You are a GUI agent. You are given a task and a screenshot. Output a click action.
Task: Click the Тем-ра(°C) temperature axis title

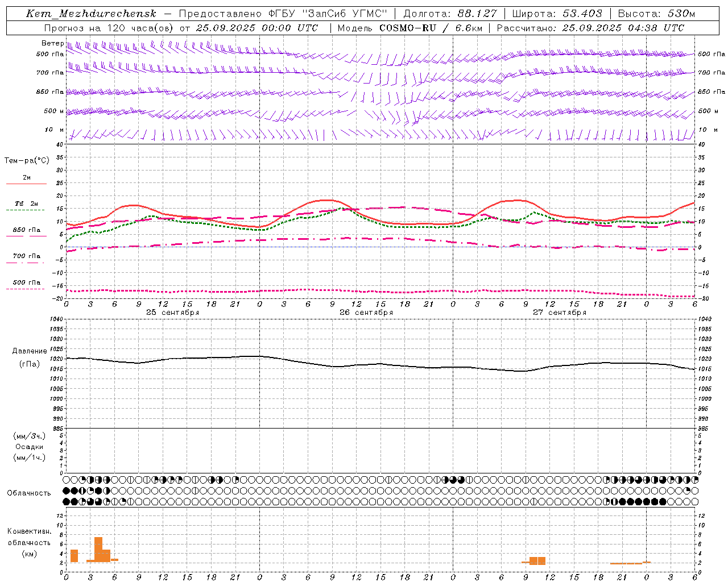tap(27, 161)
